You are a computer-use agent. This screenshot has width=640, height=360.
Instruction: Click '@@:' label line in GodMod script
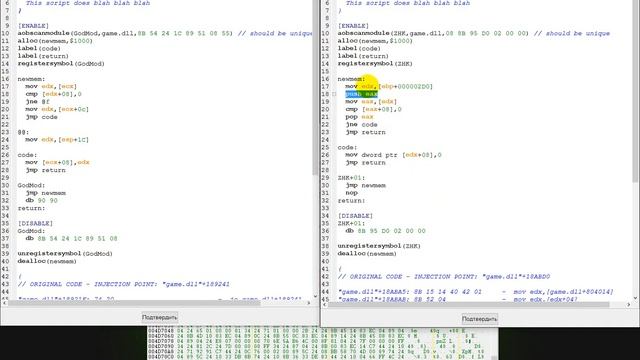pos(23,132)
